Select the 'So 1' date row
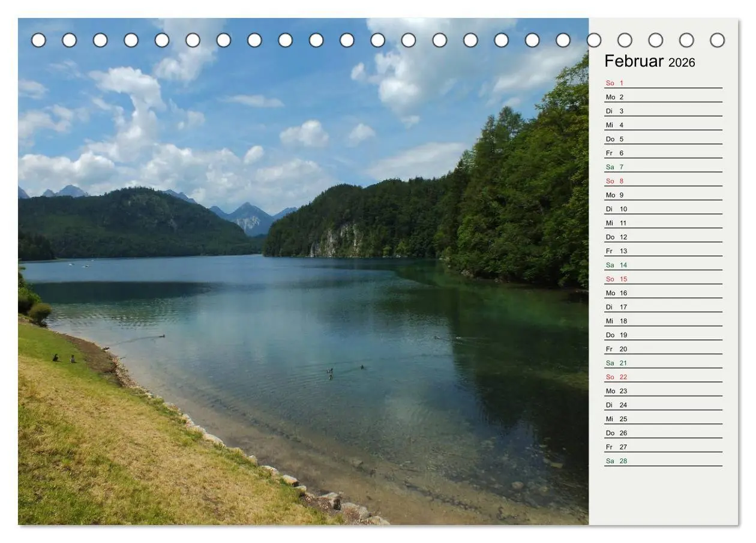This screenshot has width=756, height=543. (663, 83)
